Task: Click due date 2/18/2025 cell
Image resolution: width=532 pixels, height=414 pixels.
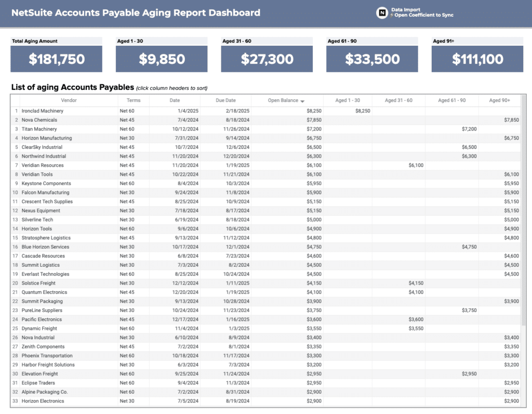Action: (x=237, y=111)
